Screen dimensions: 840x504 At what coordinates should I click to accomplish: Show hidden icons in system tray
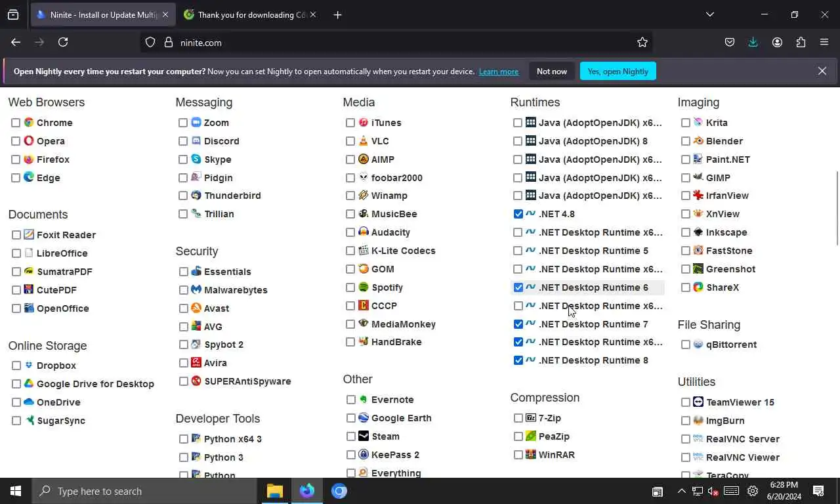tap(681, 491)
